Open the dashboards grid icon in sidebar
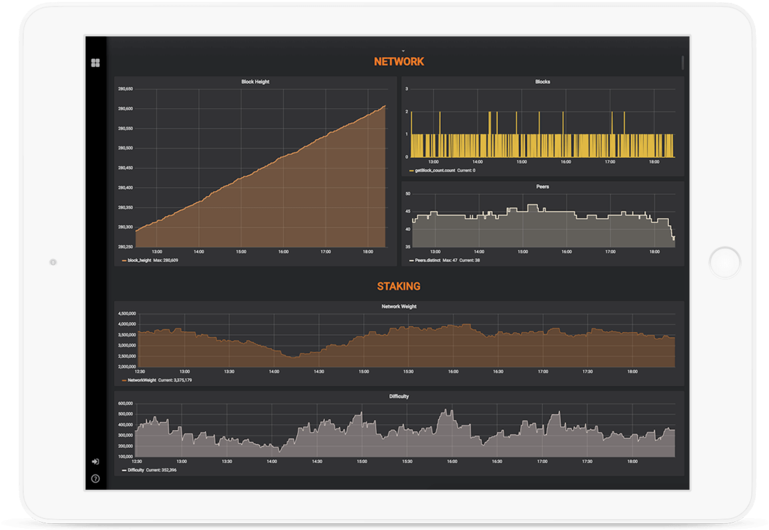This screenshot has height=530, width=769. [x=96, y=63]
